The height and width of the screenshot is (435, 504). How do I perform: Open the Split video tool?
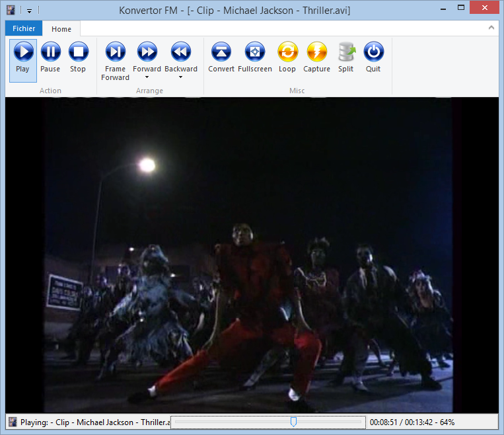click(x=346, y=58)
